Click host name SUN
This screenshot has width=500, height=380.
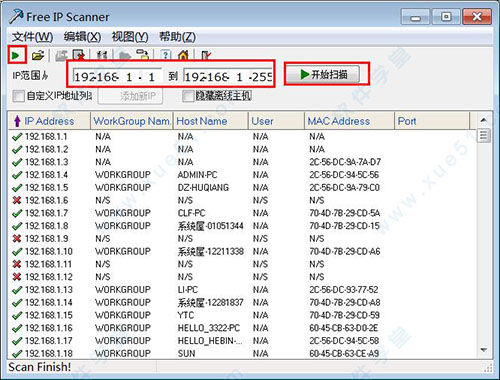(x=186, y=354)
